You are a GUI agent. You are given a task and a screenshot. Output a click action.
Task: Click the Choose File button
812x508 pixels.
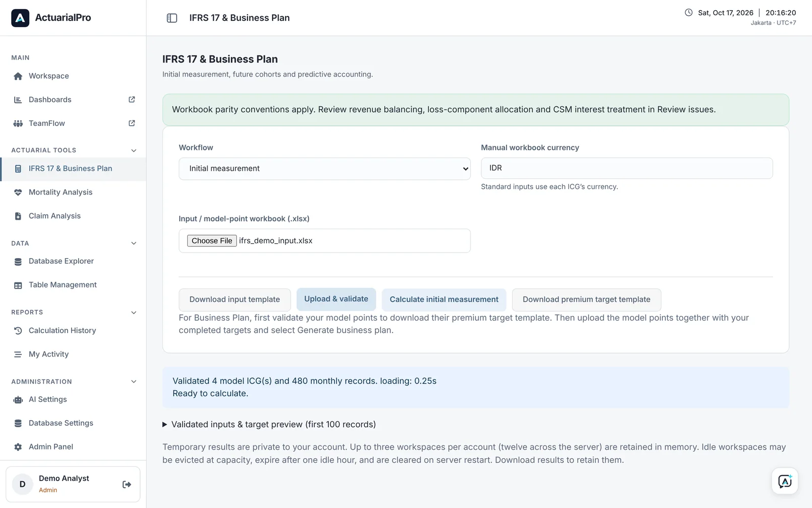(212, 241)
